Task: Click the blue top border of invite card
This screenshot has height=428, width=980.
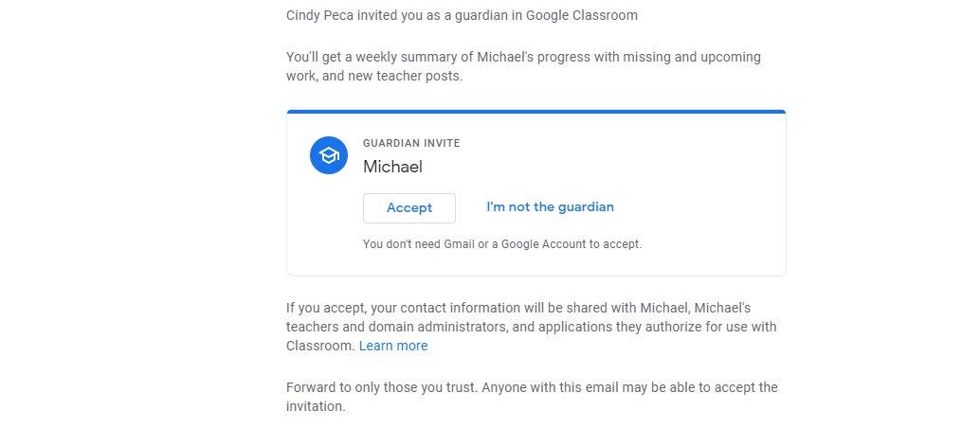Action: (535, 112)
